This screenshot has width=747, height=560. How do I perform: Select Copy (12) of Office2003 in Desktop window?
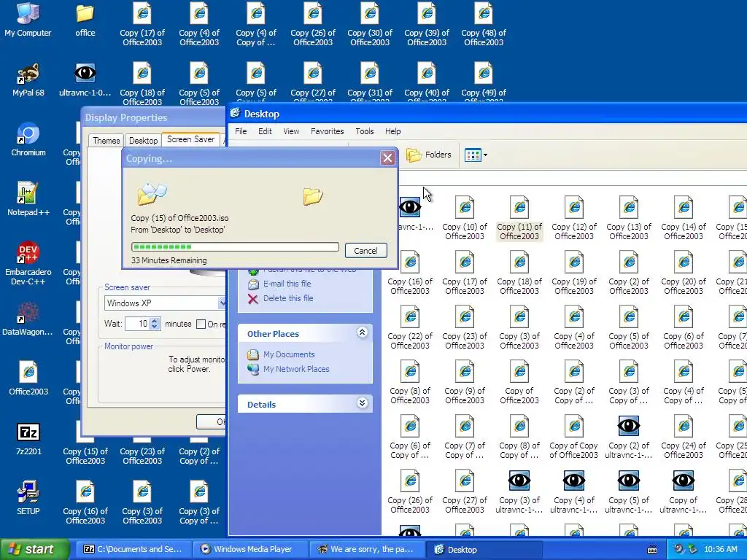574,218
